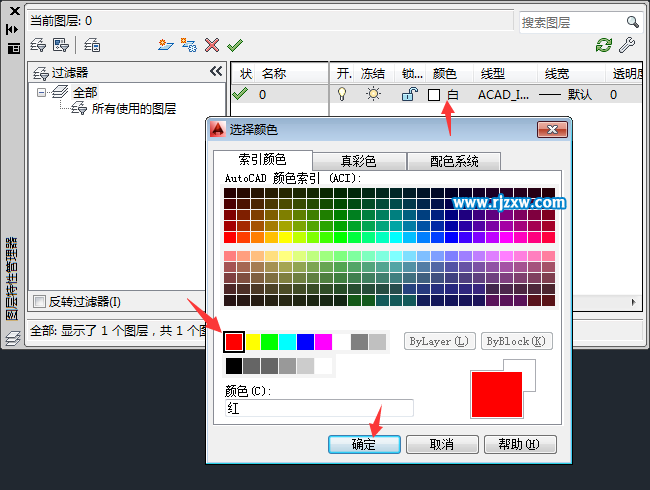
Task: Pick the black gray-shade swatch
Action: [234, 366]
